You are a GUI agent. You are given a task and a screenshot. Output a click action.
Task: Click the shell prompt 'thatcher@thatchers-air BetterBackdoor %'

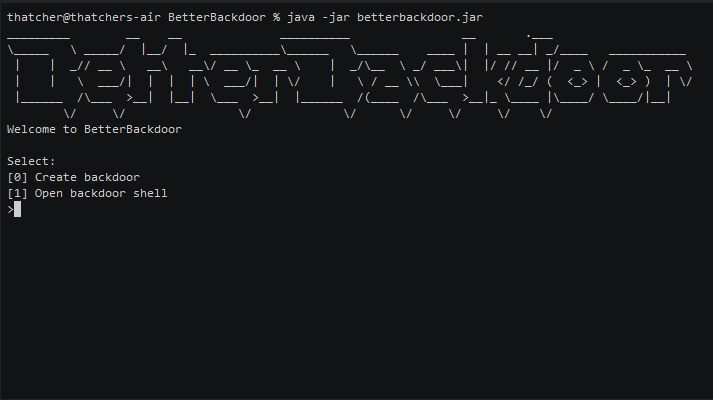point(144,18)
